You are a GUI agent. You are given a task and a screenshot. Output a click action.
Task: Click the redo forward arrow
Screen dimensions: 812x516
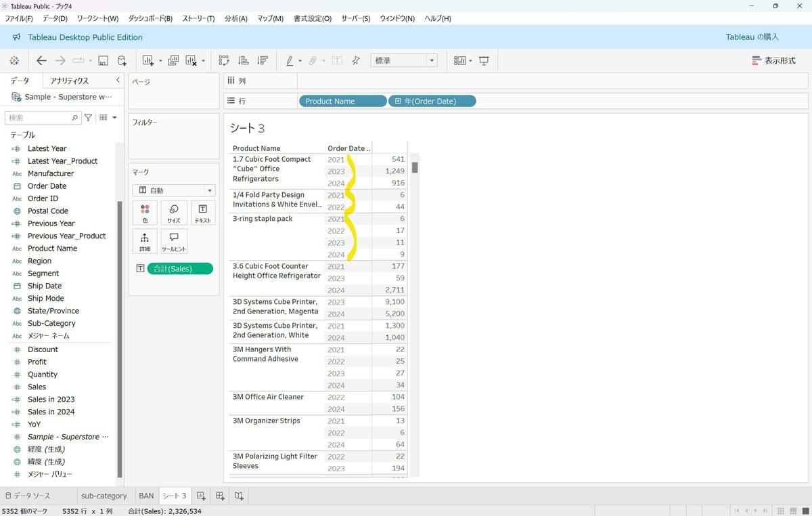pos(60,61)
